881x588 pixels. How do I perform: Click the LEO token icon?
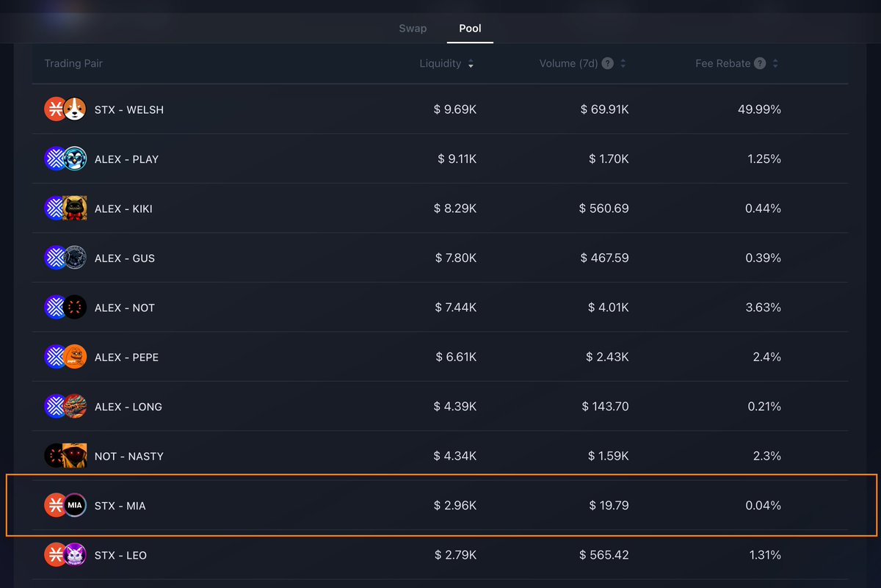pyautogui.click(x=75, y=555)
